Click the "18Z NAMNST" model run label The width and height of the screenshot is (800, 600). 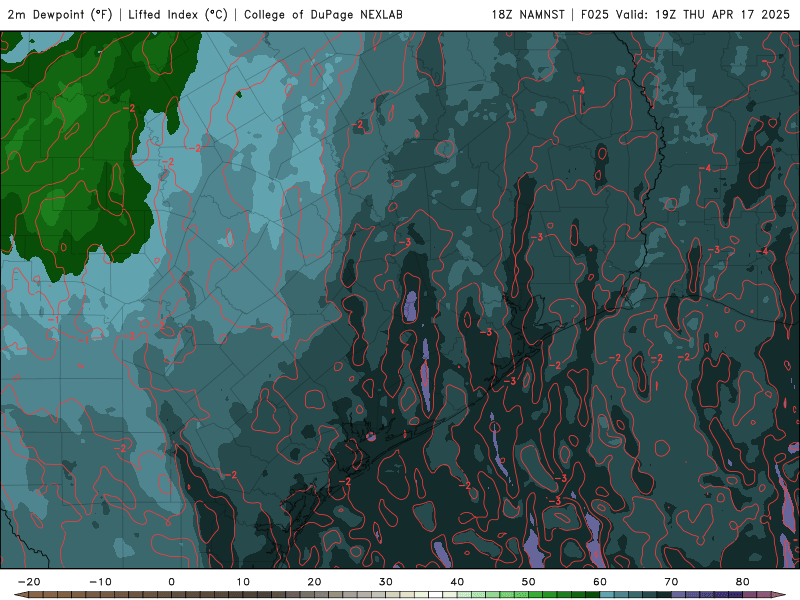pos(528,14)
